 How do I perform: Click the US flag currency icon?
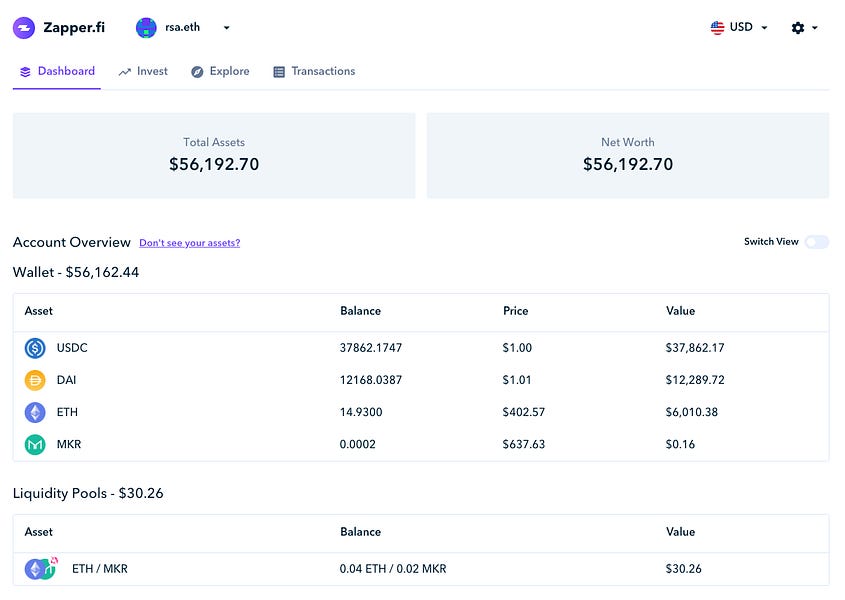pos(717,28)
